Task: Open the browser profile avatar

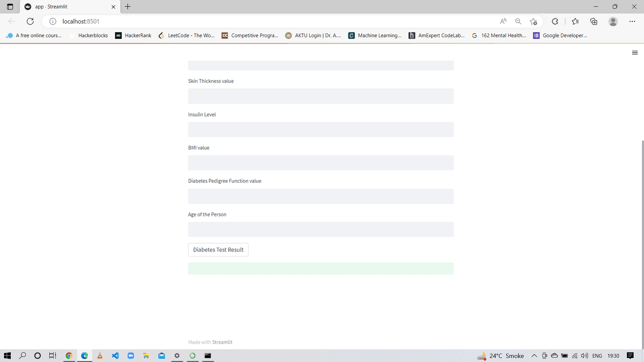Action: coord(613,21)
